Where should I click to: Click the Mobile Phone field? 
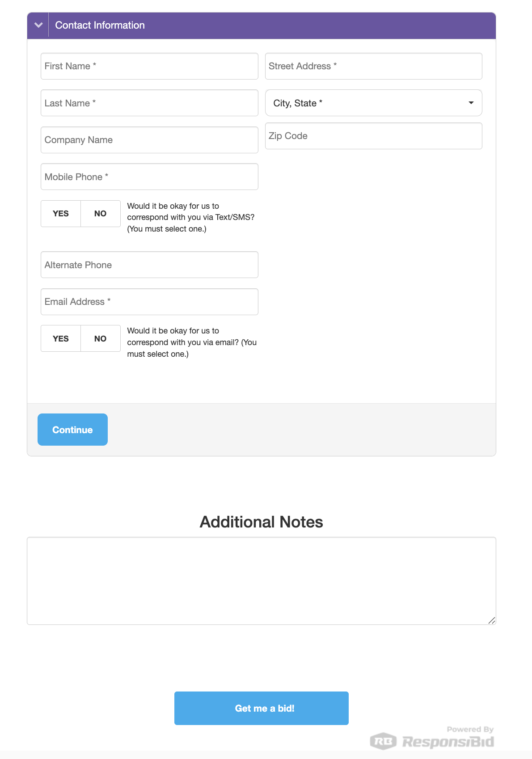[149, 177]
